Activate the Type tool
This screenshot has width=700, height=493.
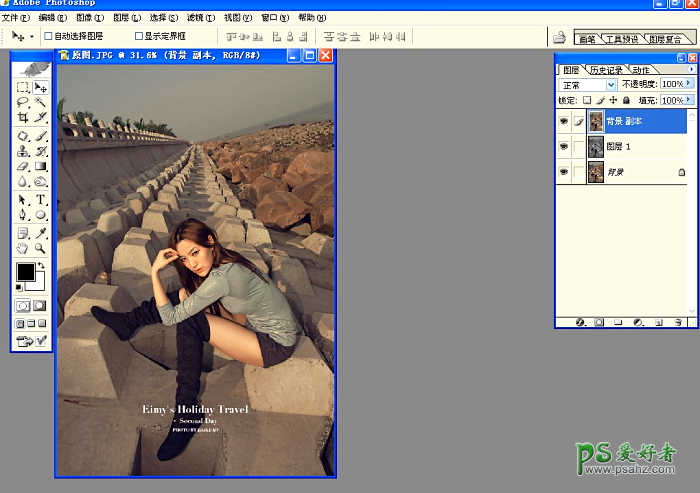pyautogui.click(x=41, y=199)
